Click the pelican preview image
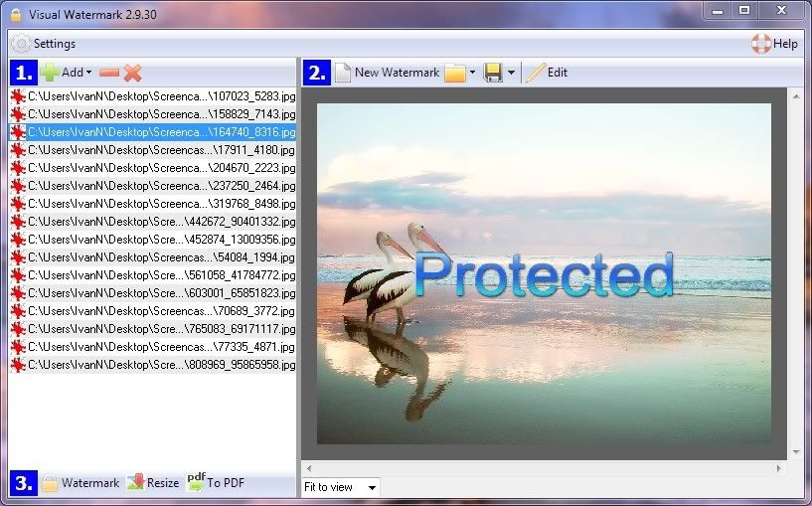 (x=544, y=273)
